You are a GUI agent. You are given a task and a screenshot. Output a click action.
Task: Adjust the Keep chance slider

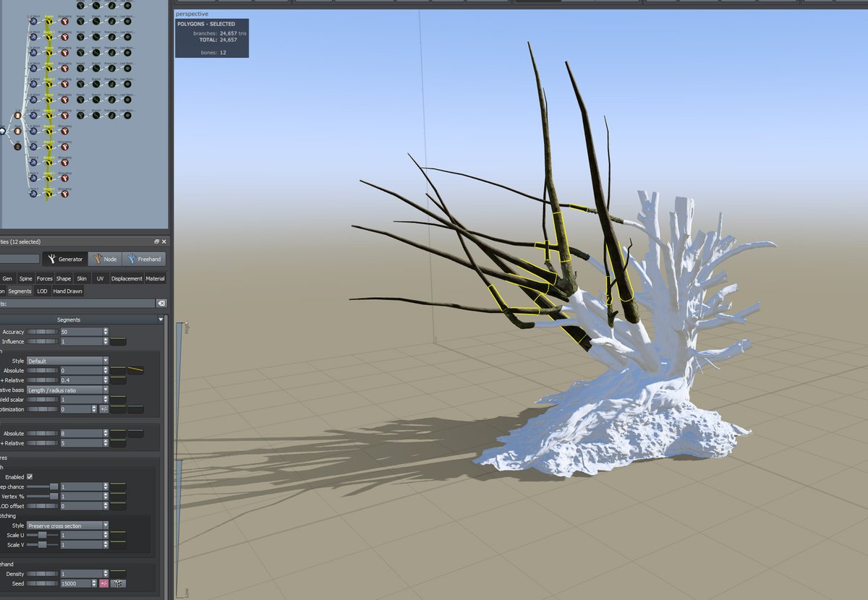[x=43, y=487]
